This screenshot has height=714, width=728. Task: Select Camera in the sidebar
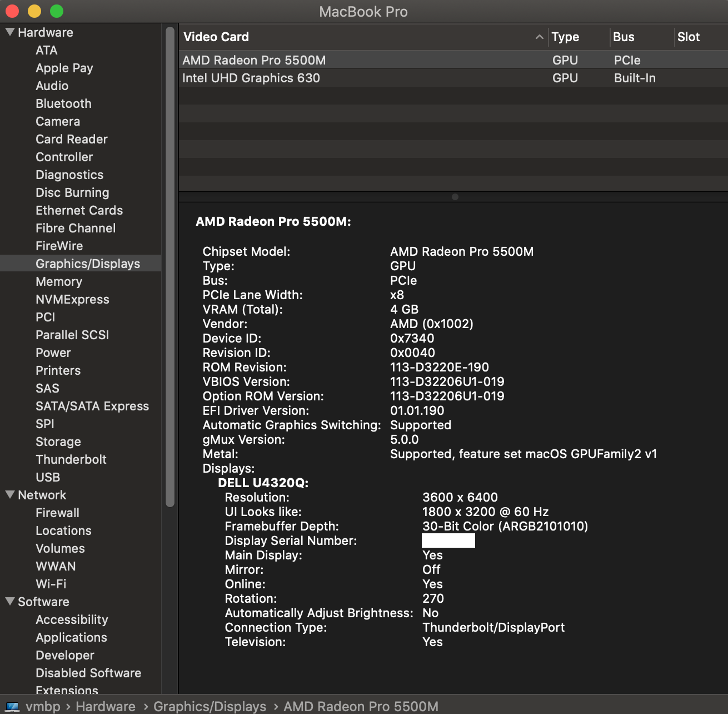pyautogui.click(x=58, y=121)
